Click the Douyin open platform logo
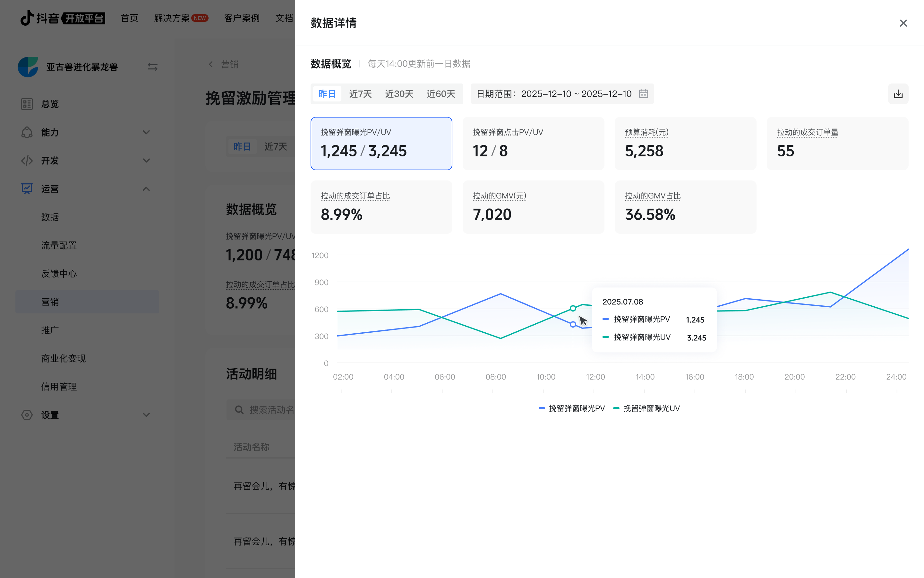The width and height of the screenshot is (924, 578). 63,18
